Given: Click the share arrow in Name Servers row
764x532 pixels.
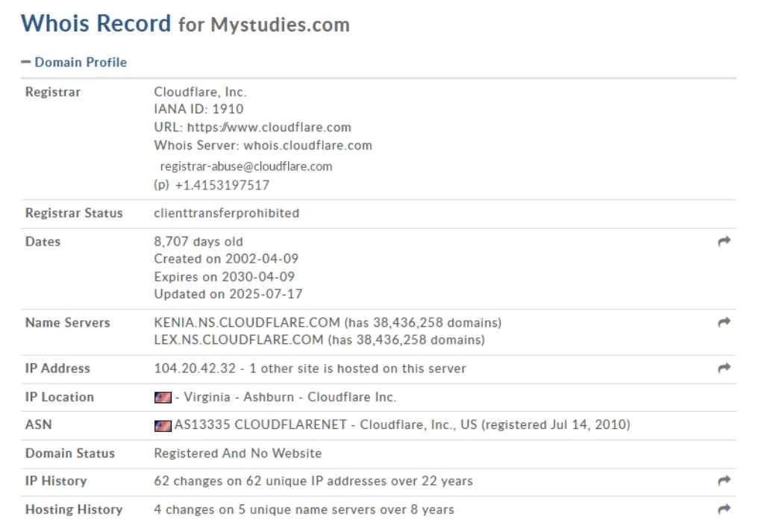Looking at the screenshot, I should click(724, 322).
